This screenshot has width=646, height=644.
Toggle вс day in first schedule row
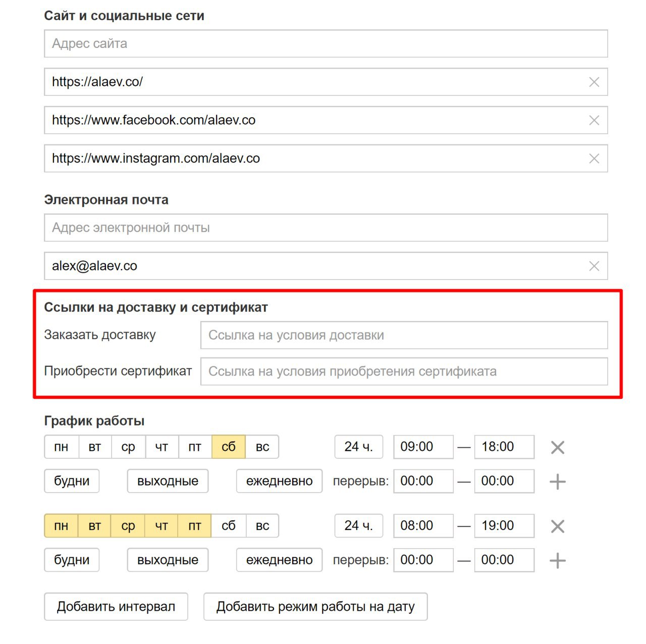pos(262,447)
